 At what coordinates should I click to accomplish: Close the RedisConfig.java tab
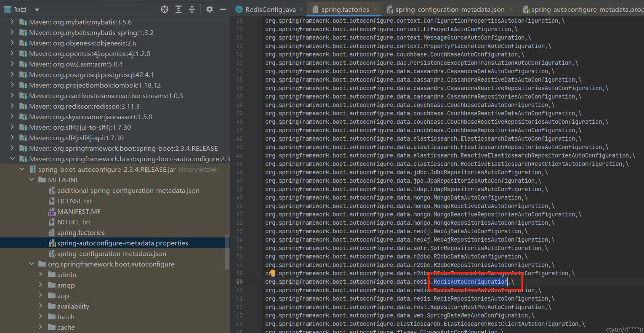click(x=301, y=9)
